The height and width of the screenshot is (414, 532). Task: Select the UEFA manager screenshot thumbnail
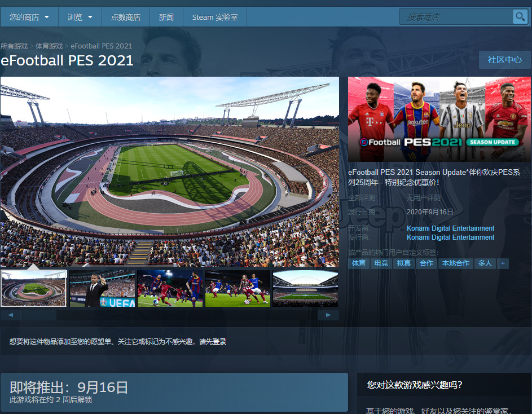coord(102,288)
